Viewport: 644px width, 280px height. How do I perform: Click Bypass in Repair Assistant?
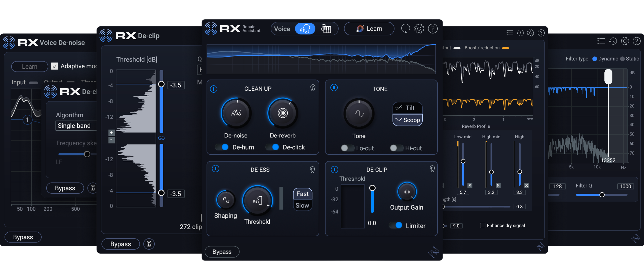tap(222, 252)
